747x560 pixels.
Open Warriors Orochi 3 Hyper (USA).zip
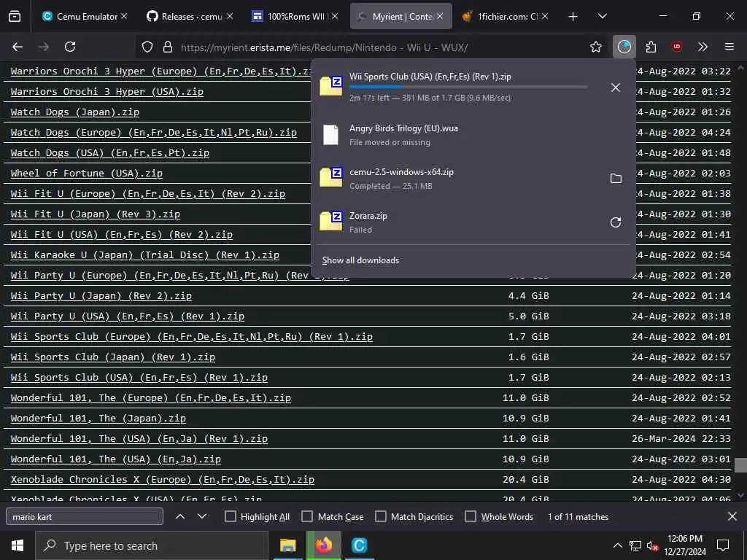click(107, 91)
